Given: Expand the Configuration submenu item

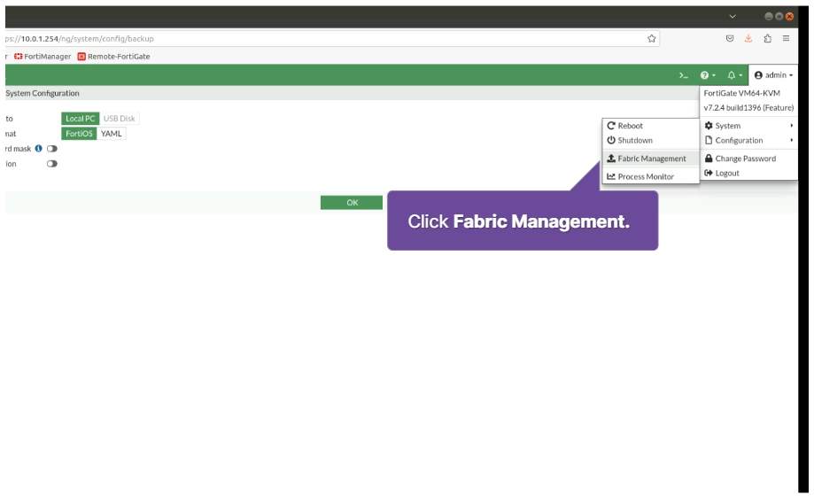Looking at the screenshot, I should [748, 140].
